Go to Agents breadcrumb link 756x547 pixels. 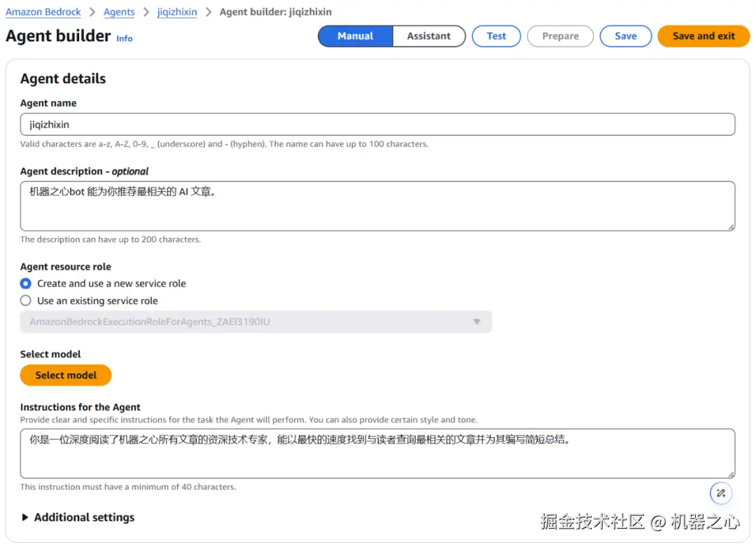tap(119, 12)
